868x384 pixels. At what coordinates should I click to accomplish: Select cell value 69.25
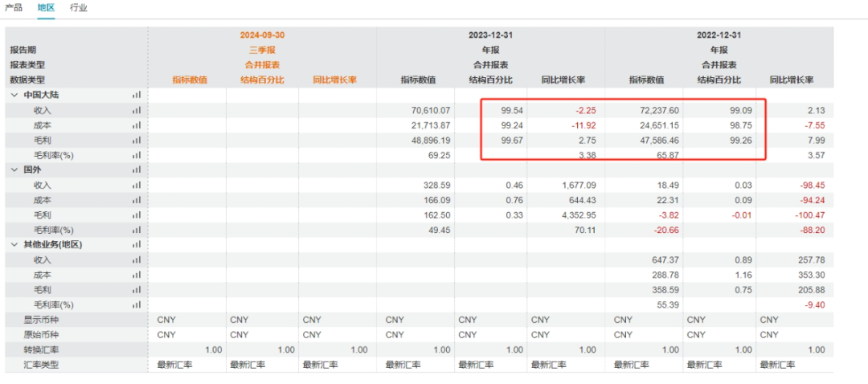(x=440, y=156)
